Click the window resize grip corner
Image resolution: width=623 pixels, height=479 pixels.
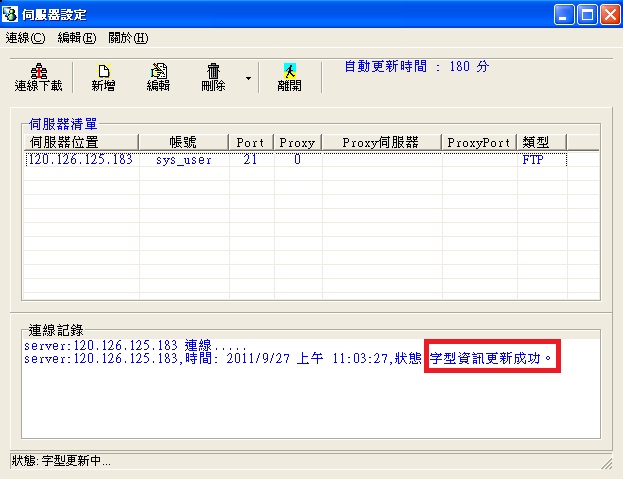coord(607,463)
